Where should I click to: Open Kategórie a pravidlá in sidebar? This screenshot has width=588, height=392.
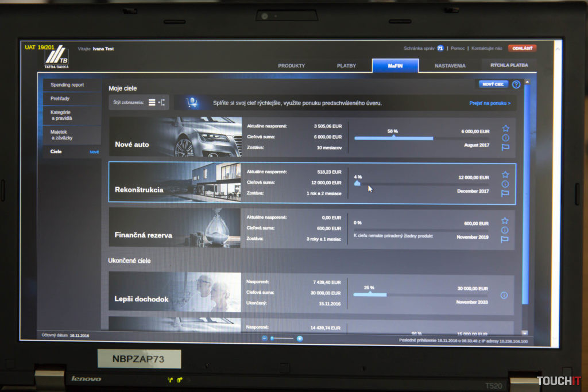72,115
